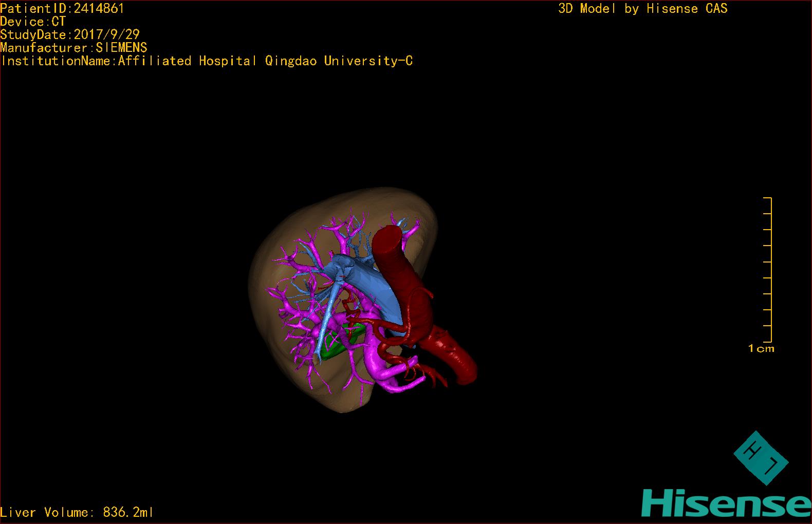Click the Device:CT label

tap(33, 22)
